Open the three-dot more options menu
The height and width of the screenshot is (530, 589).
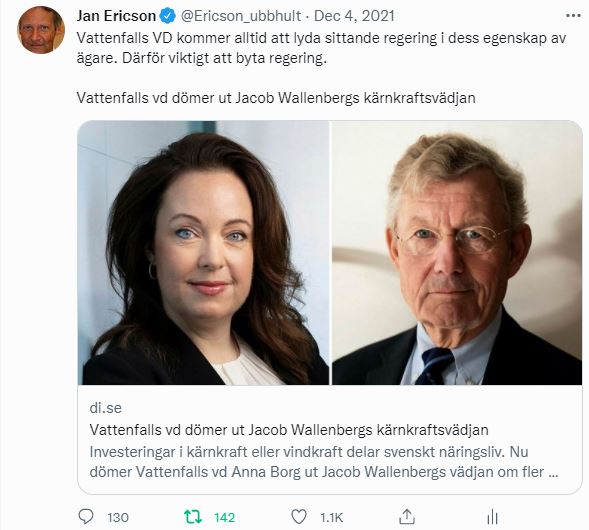[x=573, y=16]
